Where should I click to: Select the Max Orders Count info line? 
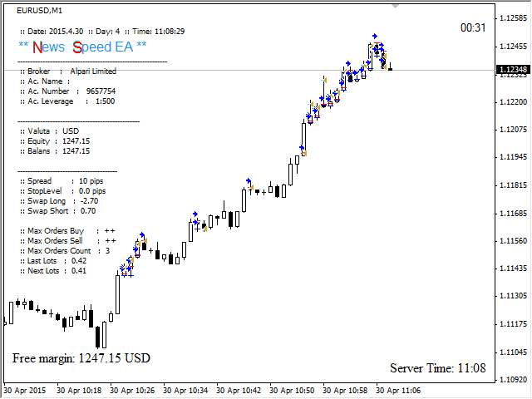[x=66, y=250]
